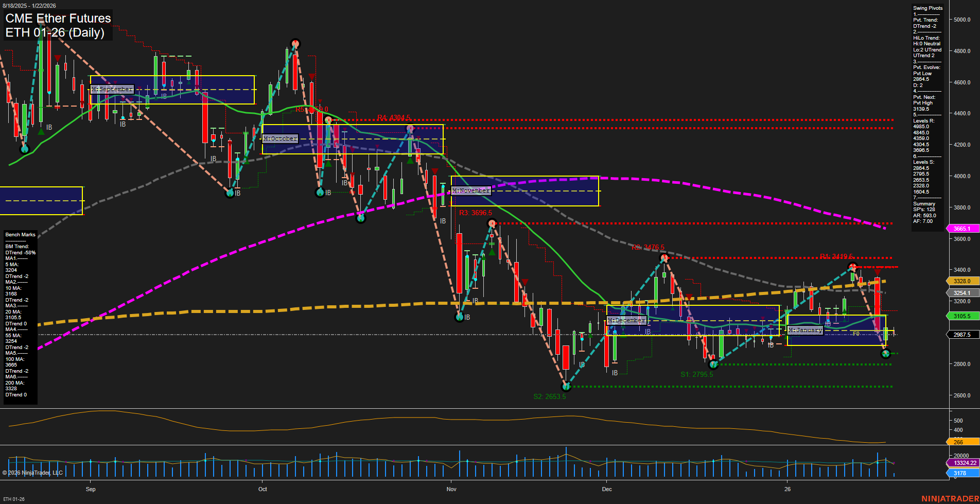Click the S1: 2795.5 support level label
The height and width of the screenshot is (504, 980).
pyautogui.click(x=697, y=375)
